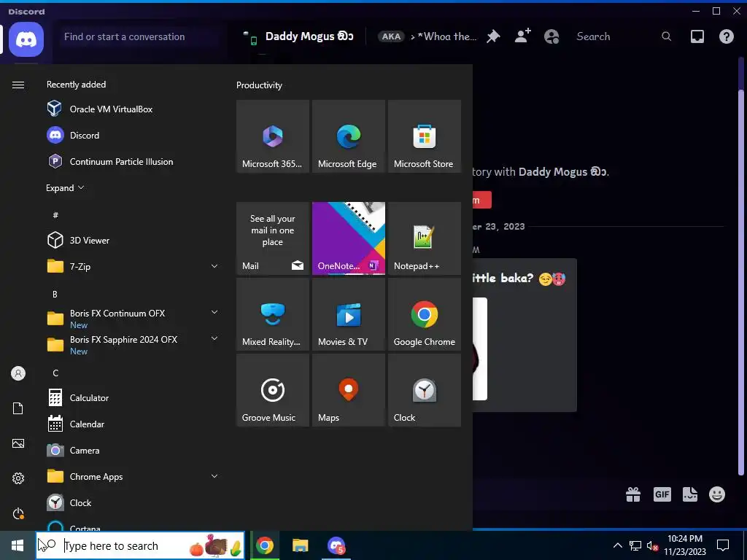Open the sticker picker in Discord
This screenshot has height=560, width=747.
[x=690, y=494]
